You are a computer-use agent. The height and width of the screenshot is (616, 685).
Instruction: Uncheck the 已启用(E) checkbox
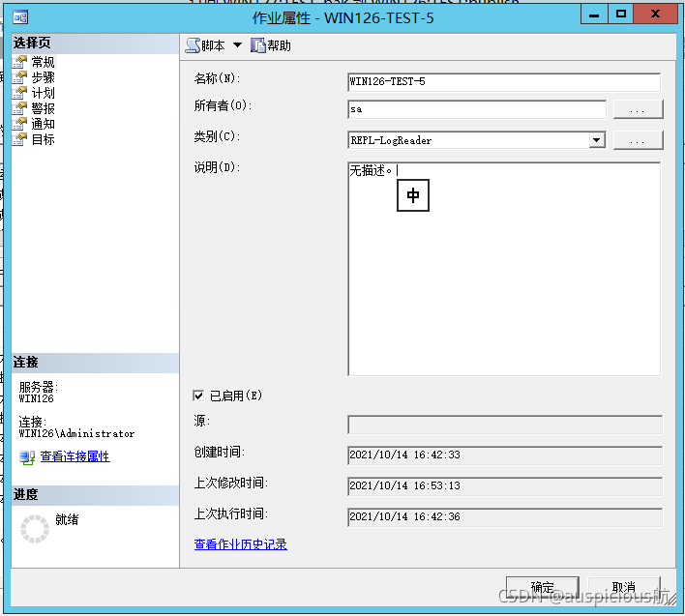198,396
